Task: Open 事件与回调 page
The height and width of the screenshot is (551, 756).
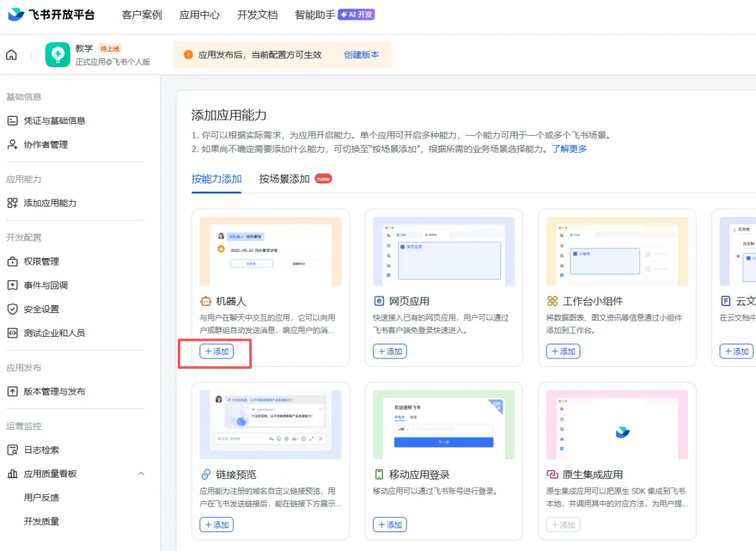Action: 45,286
